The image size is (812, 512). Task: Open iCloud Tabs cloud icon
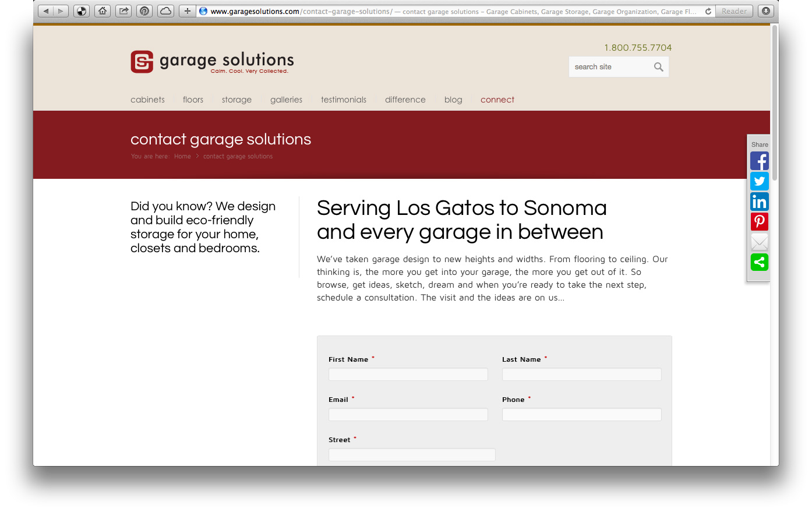pos(166,11)
